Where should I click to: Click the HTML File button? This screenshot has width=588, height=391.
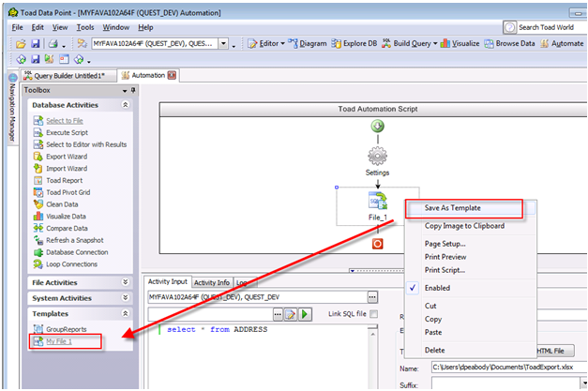click(x=554, y=351)
